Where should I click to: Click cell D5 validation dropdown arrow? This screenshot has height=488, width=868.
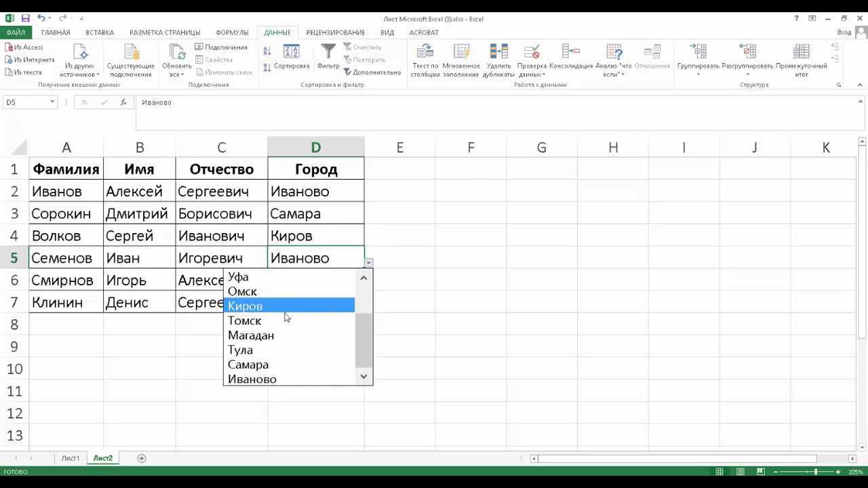tap(369, 263)
